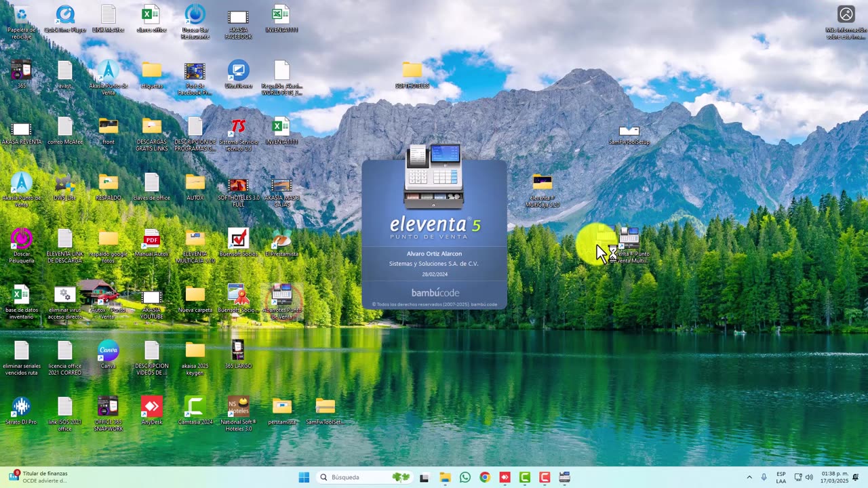Select the RESPALDO folder
Viewport: 868px width, 488px height.
[x=108, y=188]
